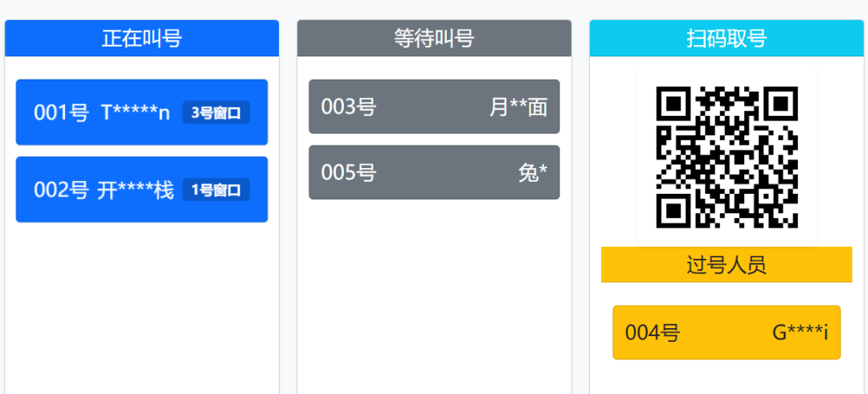This screenshot has height=394, width=868.
Task: Click the name 开****栈
Action: (x=136, y=190)
